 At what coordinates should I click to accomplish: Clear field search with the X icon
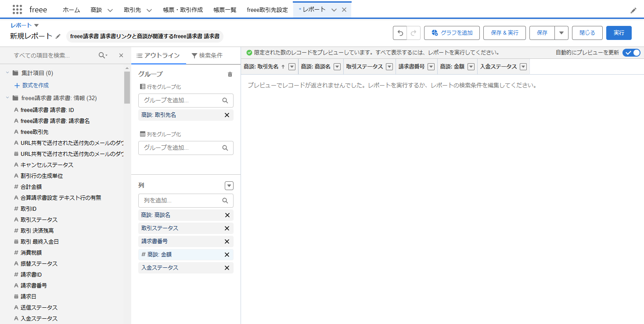tap(121, 55)
